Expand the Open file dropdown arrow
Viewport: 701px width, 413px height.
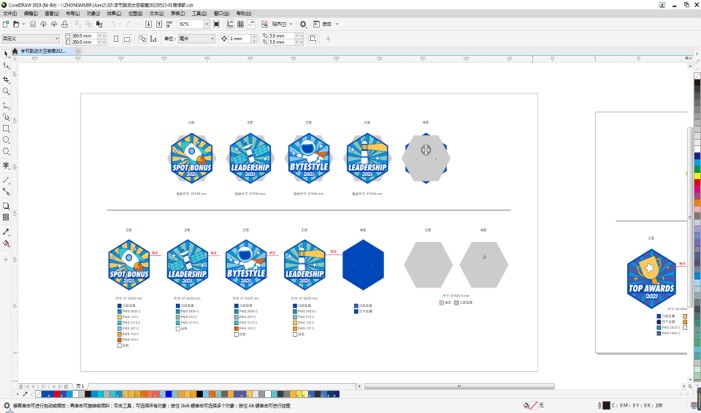click(x=24, y=24)
